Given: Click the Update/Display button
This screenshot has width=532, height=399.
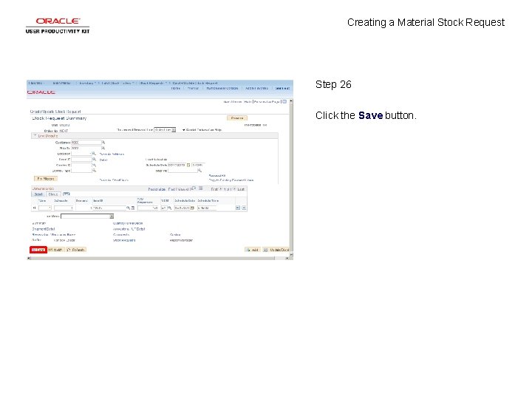Looking at the screenshot, I should pyautogui.click(x=276, y=250).
